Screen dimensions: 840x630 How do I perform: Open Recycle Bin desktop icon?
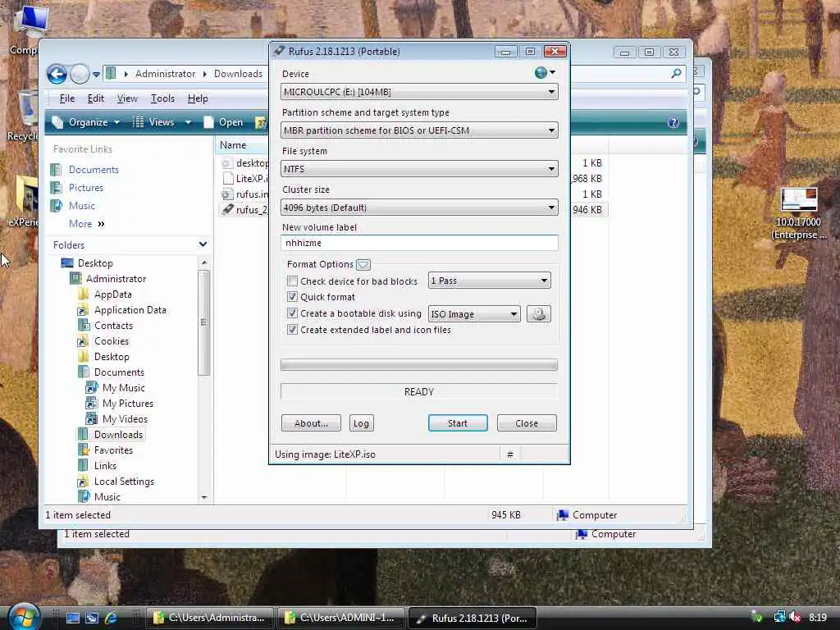tap(24, 115)
